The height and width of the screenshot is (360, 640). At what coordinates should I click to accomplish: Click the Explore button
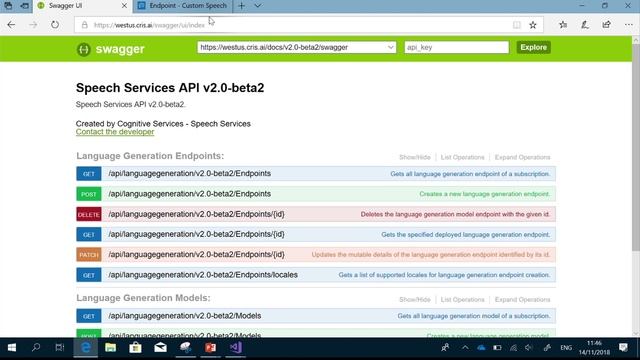[x=533, y=47]
